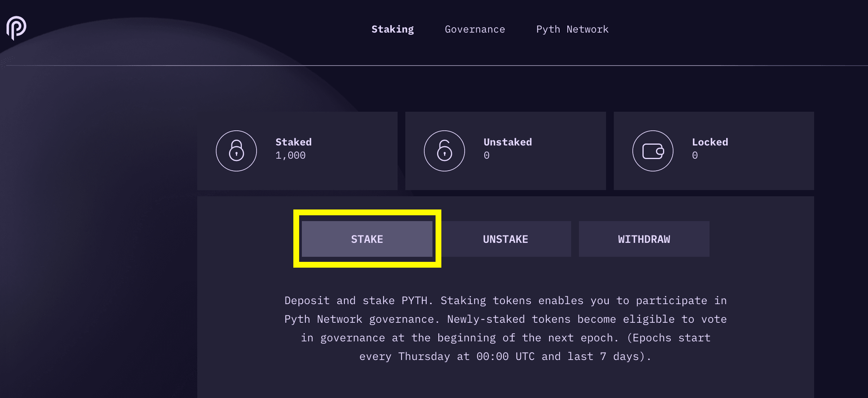Click the Locked label text
The image size is (868, 398).
click(x=710, y=142)
